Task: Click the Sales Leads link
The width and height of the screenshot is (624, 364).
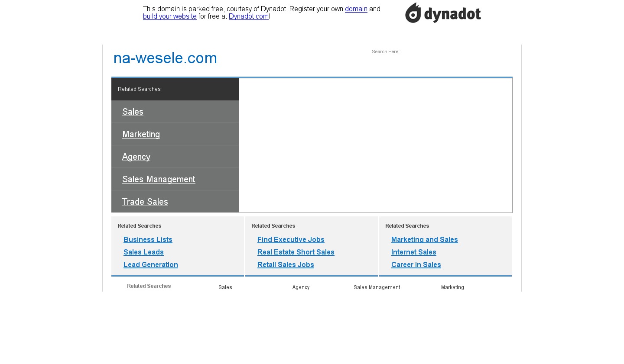Action: tap(143, 252)
